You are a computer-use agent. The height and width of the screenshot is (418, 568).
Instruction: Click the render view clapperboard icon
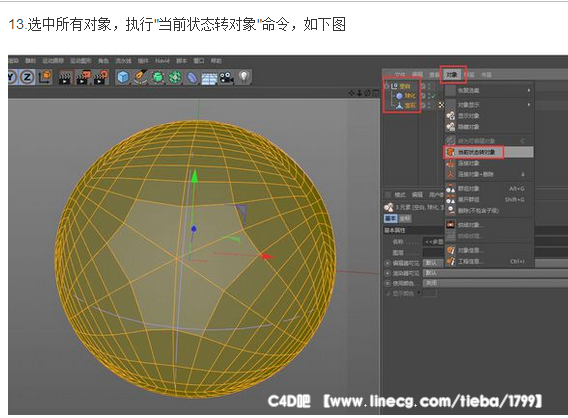click(65, 78)
